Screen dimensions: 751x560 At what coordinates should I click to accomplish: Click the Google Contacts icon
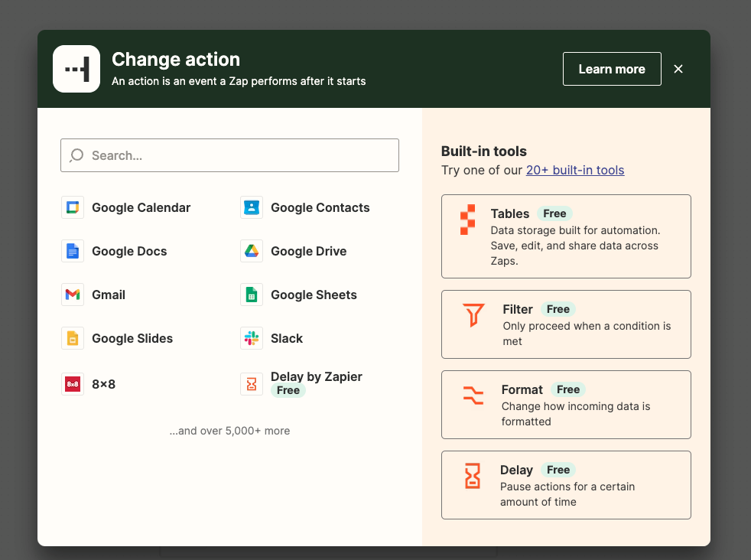point(252,207)
